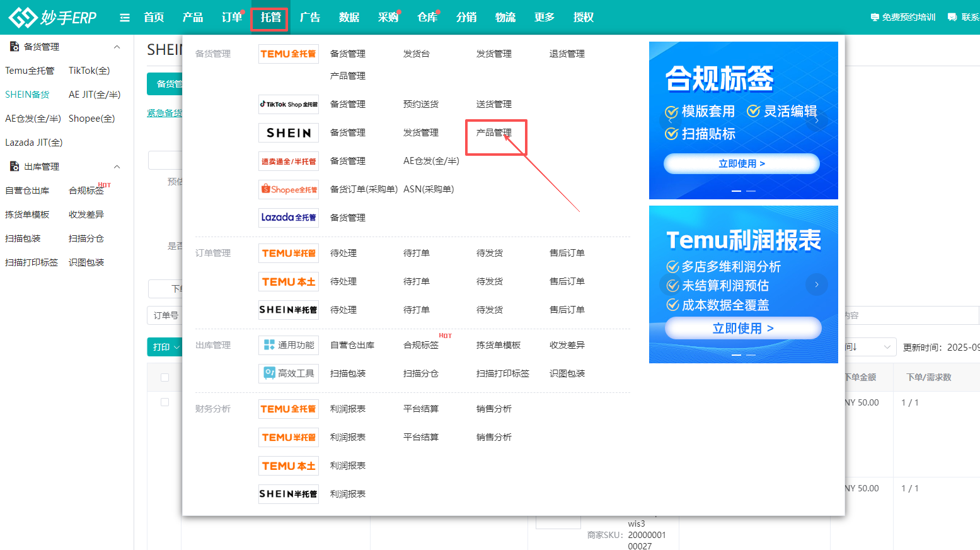Click SHEIN半托管 logo in 财务分析

[289, 494]
